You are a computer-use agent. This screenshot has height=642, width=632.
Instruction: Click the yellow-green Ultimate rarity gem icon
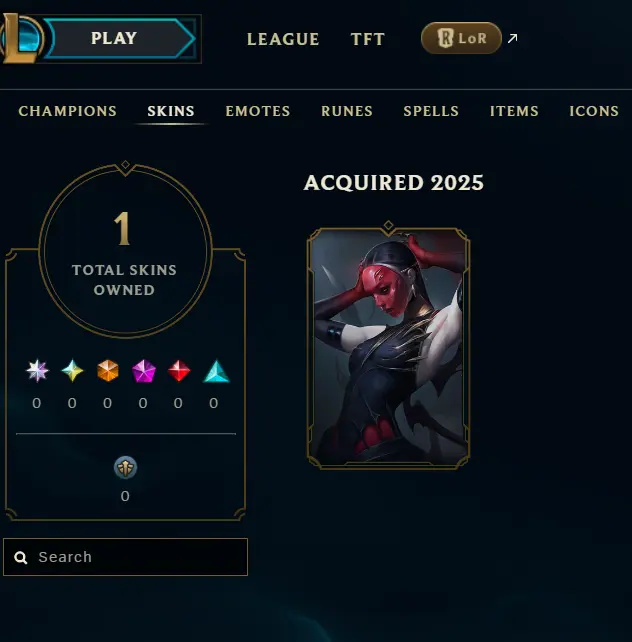point(72,371)
